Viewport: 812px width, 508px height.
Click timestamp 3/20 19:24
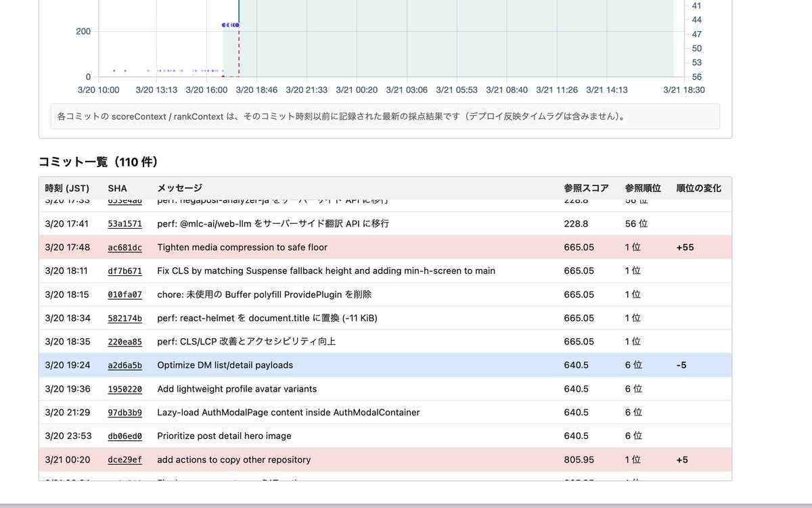[x=66, y=365]
